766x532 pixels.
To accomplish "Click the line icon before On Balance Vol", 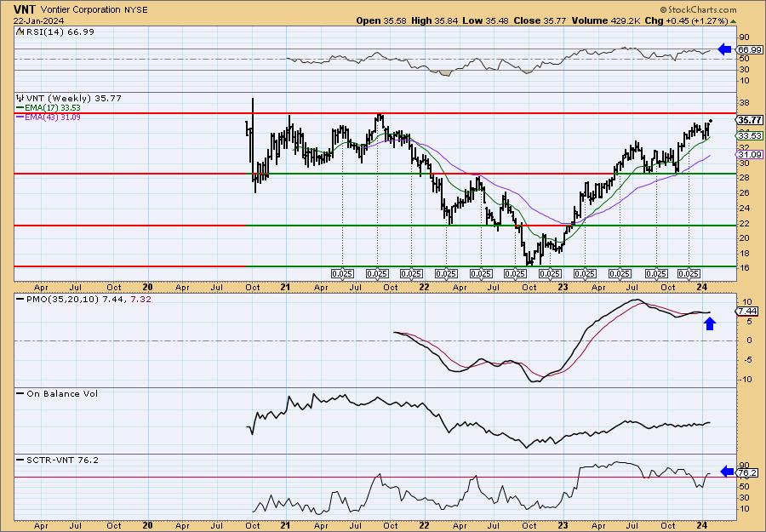I will click(x=20, y=394).
